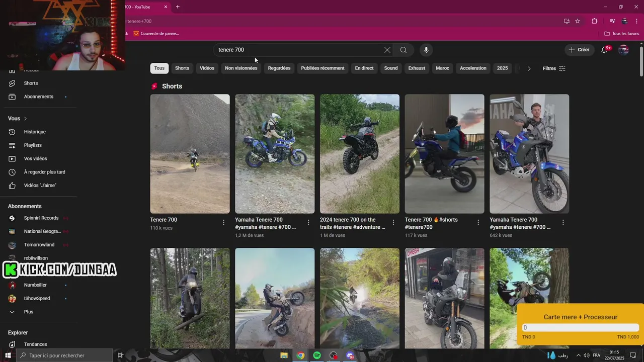Open options for 2024 tenere 700 trails short
Image resolution: width=644 pixels, height=362 pixels.
coord(393,222)
